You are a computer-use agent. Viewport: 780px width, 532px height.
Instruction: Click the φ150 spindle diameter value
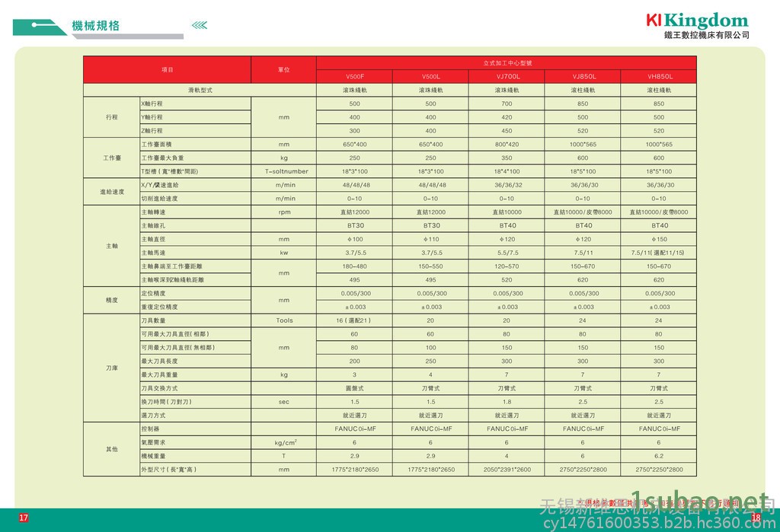(659, 239)
